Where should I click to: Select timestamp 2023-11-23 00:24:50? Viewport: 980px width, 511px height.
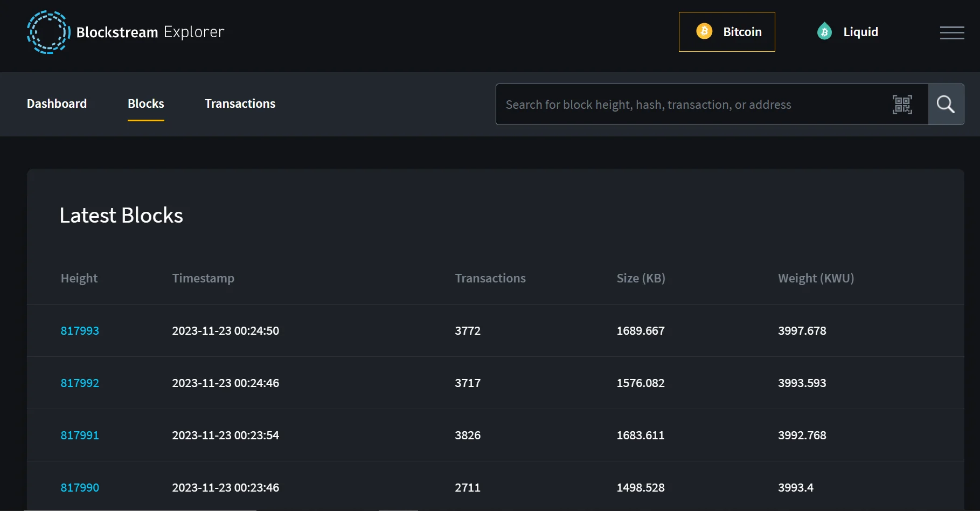pyautogui.click(x=225, y=331)
